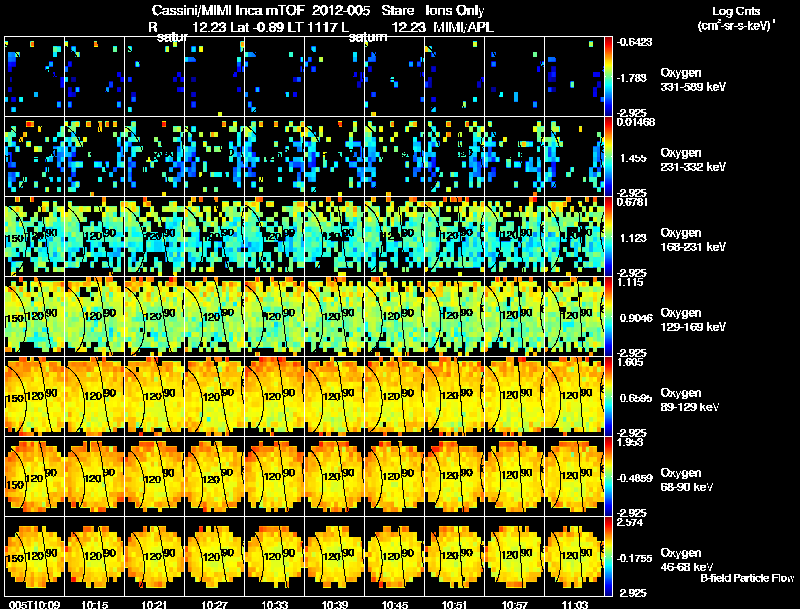The image size is (800, 609).
Task: Select the 10:51 time marker at the bottom
Action: (455, 605)
